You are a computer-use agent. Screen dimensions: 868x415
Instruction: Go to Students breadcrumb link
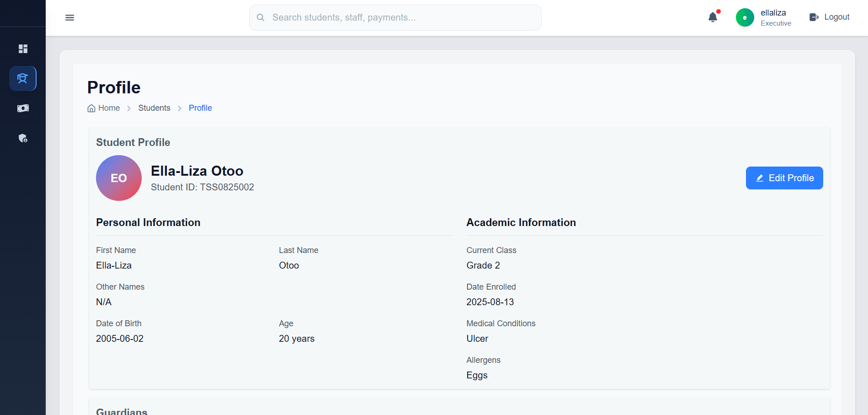154,108
